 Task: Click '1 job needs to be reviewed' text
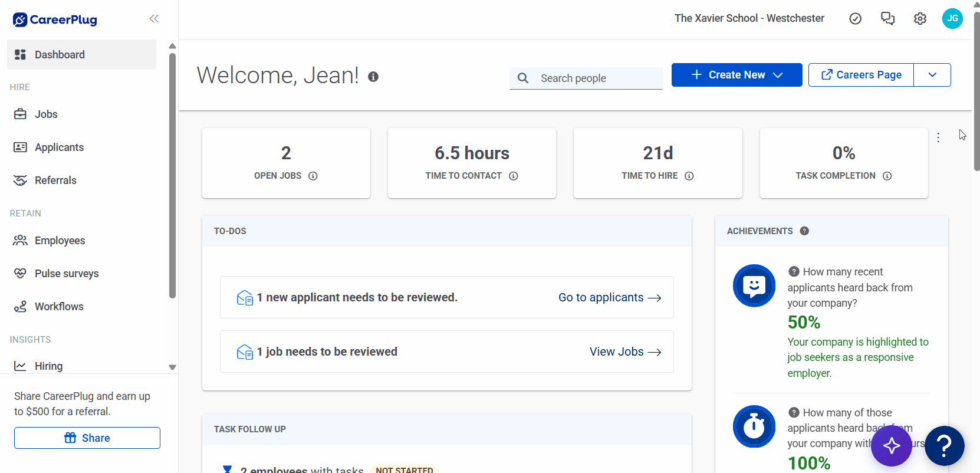point(327,352)
